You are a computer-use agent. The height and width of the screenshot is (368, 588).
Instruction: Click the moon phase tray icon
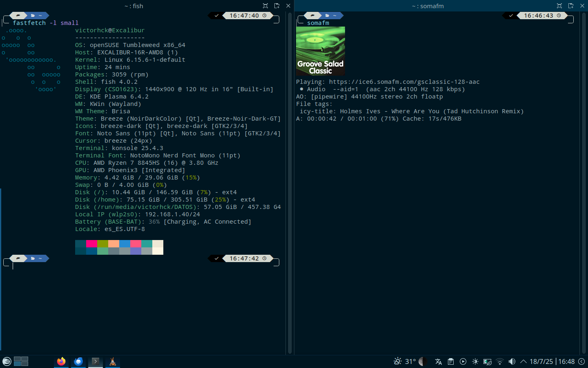click(423, 361)
